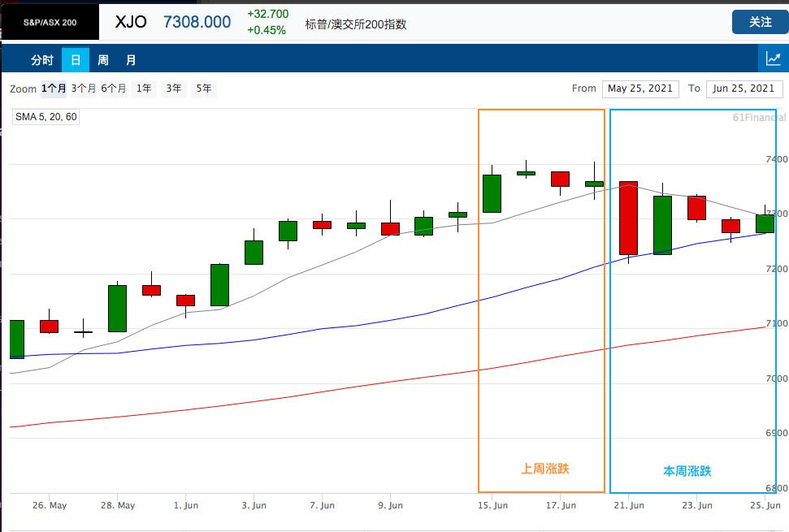The image size is (789, 532).
Task: Open the chart indicator icon in blue bar
Action: (x=773, y=58)
